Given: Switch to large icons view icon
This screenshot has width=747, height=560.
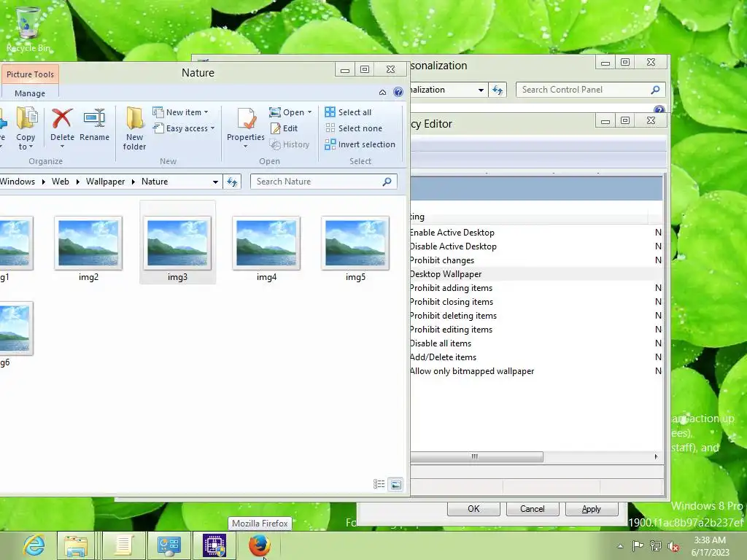Looking at the screenshot, I should (395, 485).
